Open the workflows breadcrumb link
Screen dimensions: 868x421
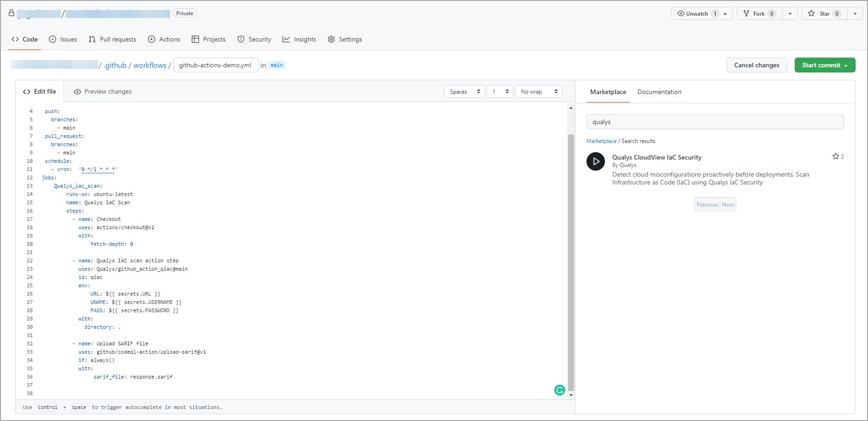coord(149,65)
